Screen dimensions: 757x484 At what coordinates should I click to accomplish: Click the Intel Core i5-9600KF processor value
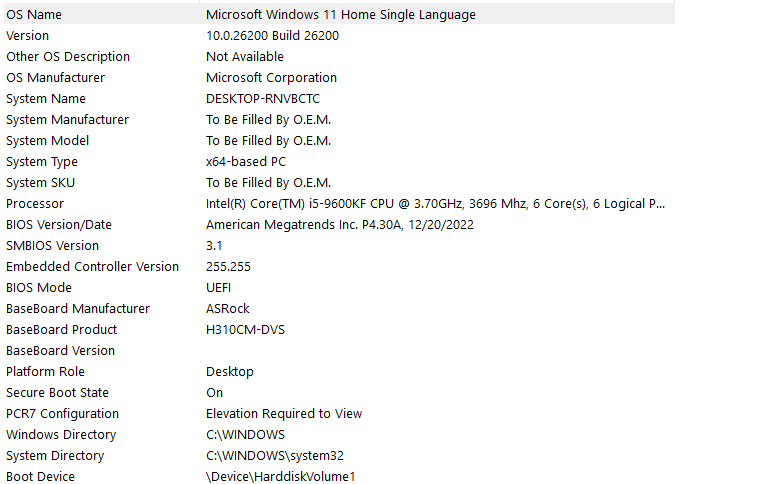tap(435, 204)
